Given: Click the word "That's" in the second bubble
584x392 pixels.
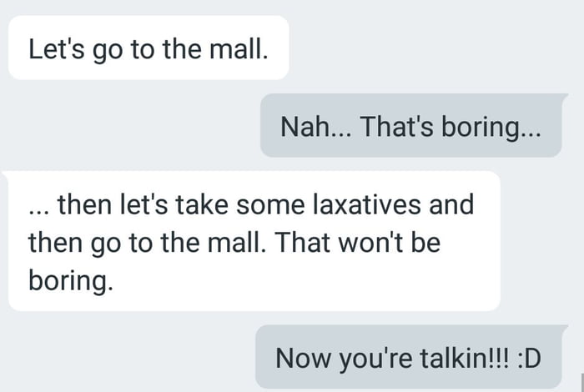Looking at the screenshot, I should [x=396, y=126].
